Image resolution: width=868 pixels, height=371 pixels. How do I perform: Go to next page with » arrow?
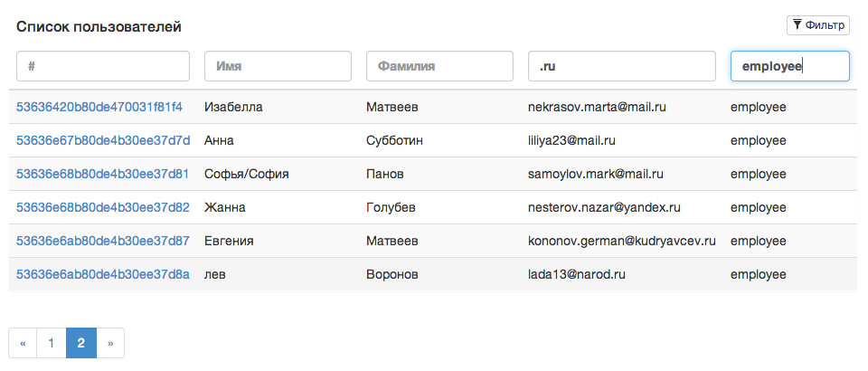[110, 343]
